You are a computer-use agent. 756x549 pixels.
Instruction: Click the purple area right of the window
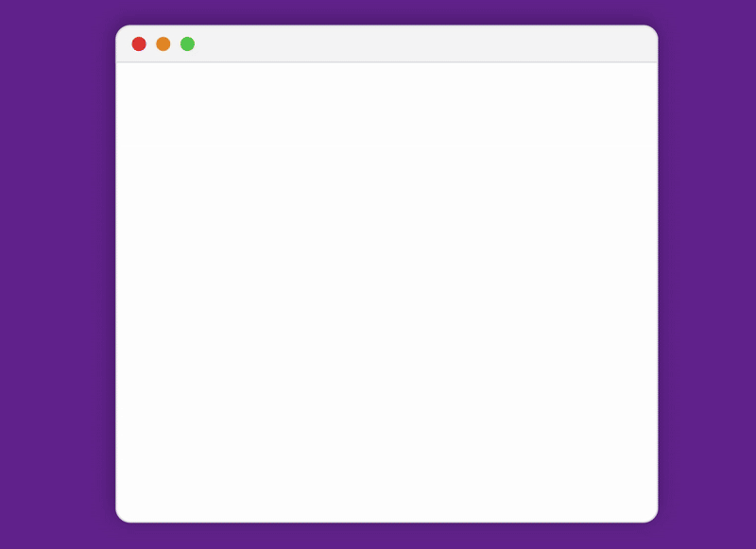coord(707,275)
